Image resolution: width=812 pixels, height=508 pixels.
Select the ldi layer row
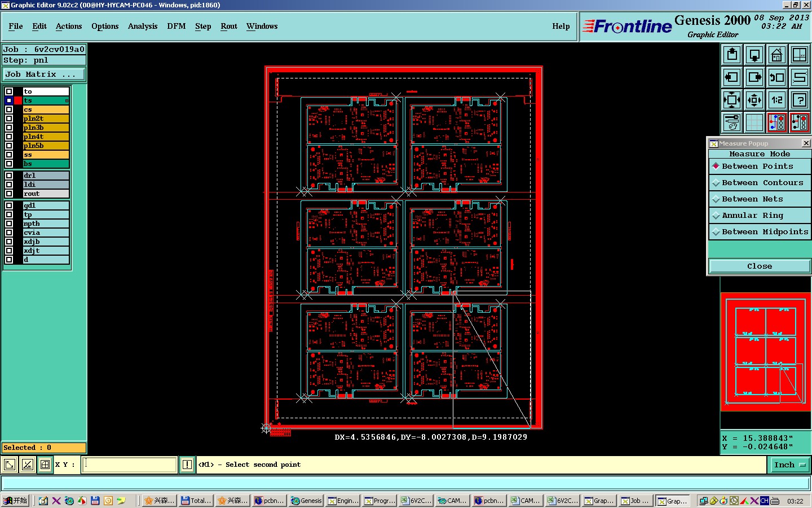point(46,185)
